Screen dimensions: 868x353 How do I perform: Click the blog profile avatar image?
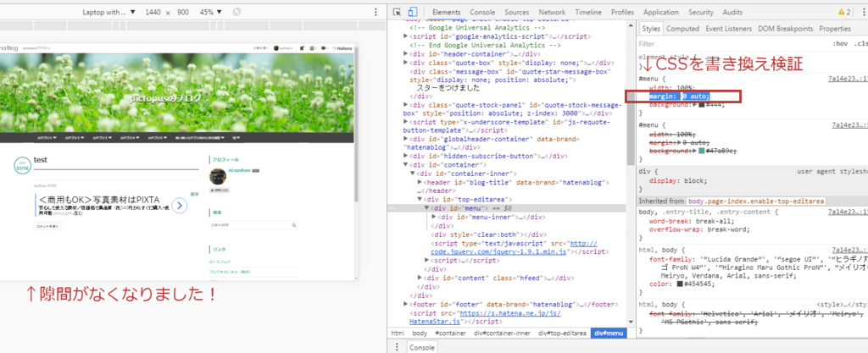tap(218, 176)
